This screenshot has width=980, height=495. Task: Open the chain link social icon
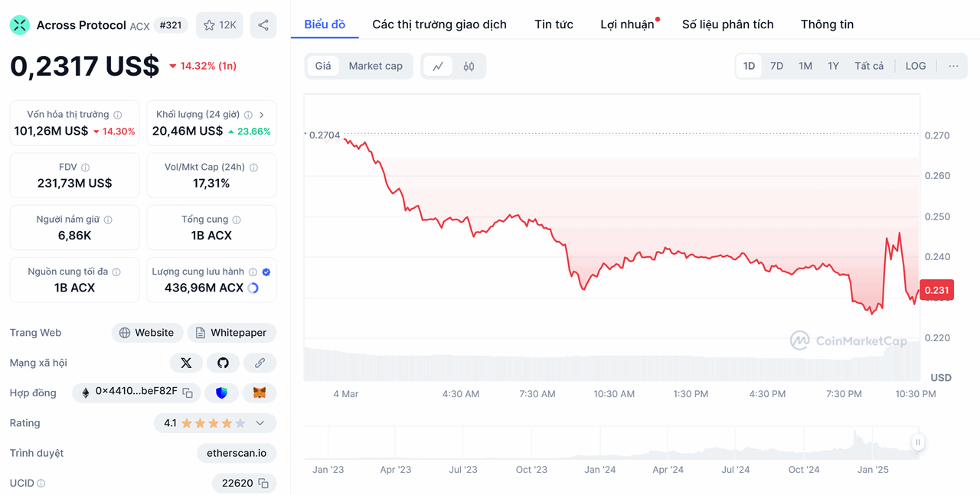[x=260, y=363]
